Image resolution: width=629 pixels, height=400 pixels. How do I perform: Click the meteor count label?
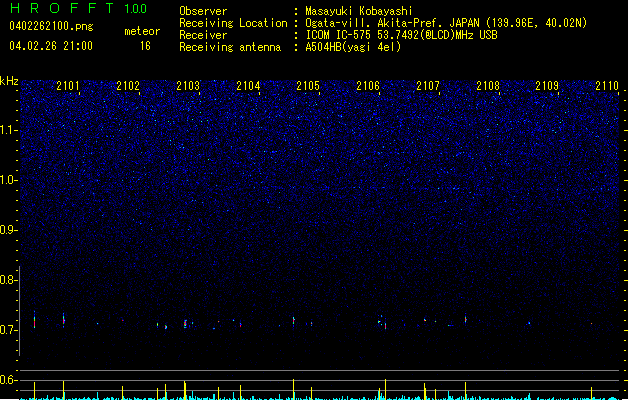pyautogui.click(x=142, y=31)
